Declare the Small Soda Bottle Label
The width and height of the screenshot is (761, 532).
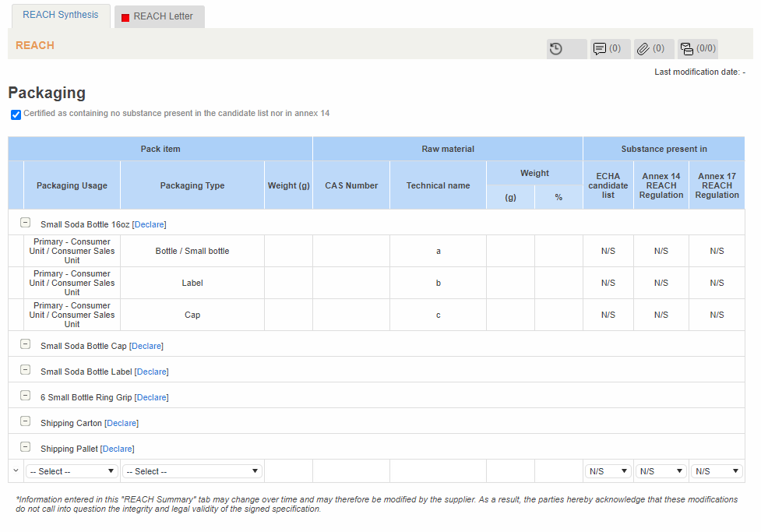pyautogui.click(x=151, y=372)
